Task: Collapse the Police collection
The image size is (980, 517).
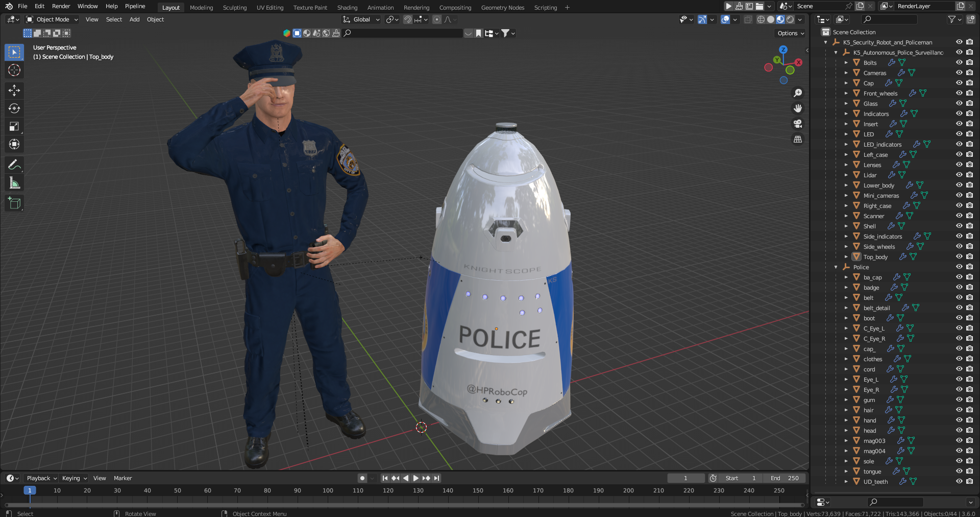Action: 836,267
